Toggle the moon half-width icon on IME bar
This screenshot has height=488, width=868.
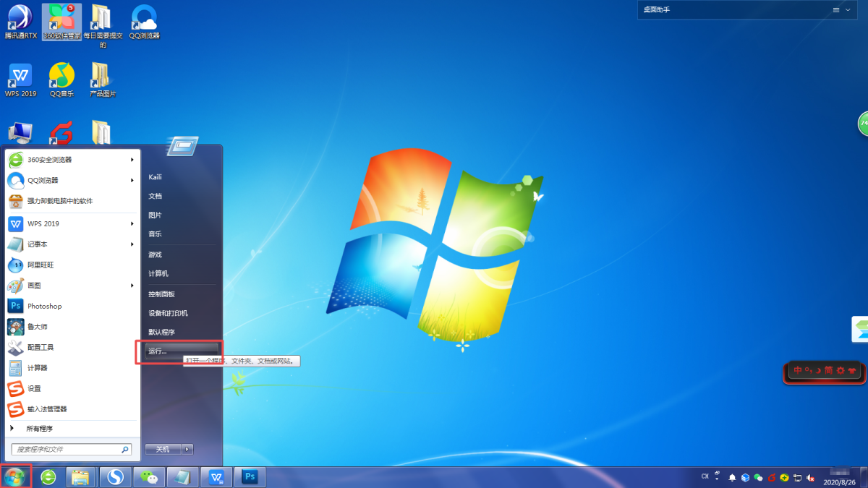(819, 371)
